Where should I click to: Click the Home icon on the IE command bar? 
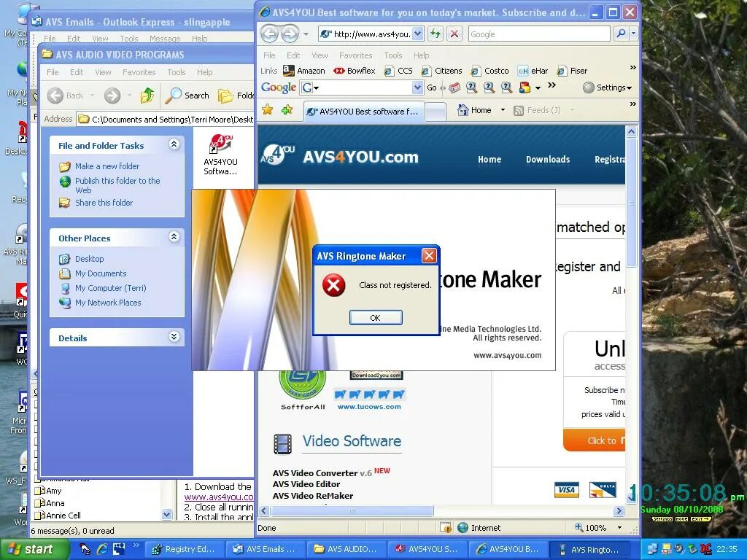[x=462, y=110]
